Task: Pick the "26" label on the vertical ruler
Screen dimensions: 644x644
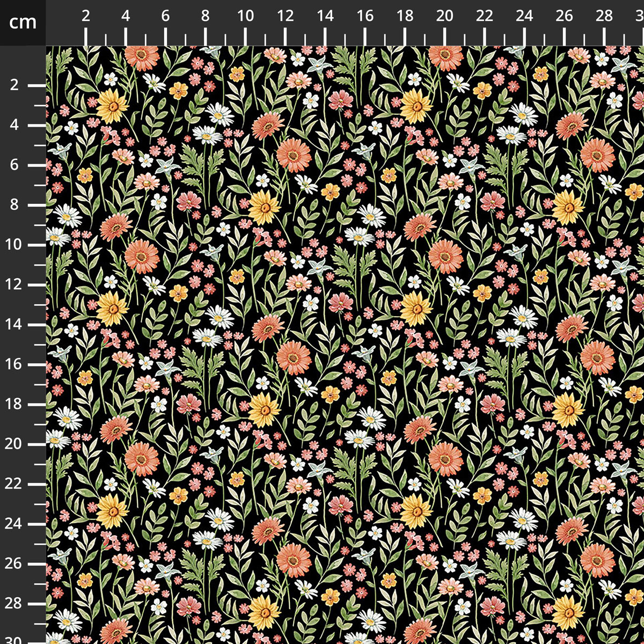Action: (x=14, y=563)
